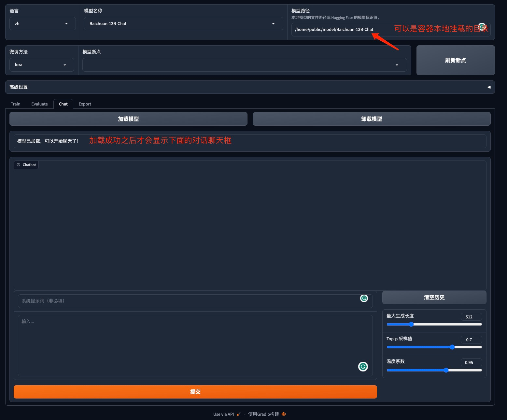Switch to the Train tab
Image resolution: width=507 pixels, height=420 pixels.
(15, 104)
